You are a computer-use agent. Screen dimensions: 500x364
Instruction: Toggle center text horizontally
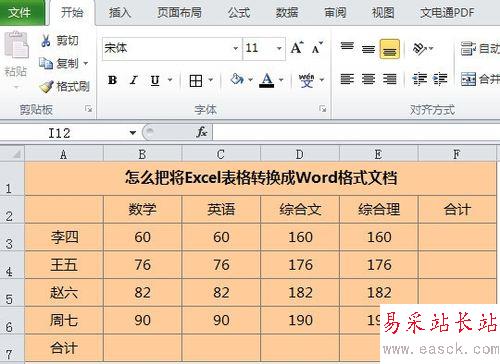point(368,79)
